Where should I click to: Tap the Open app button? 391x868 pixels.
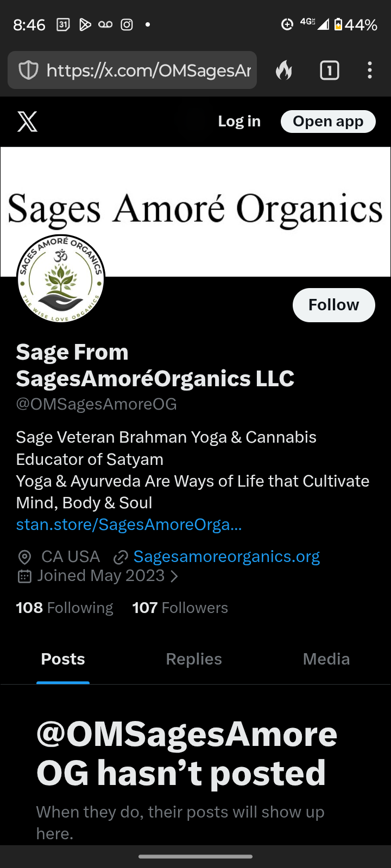(328, 122)
